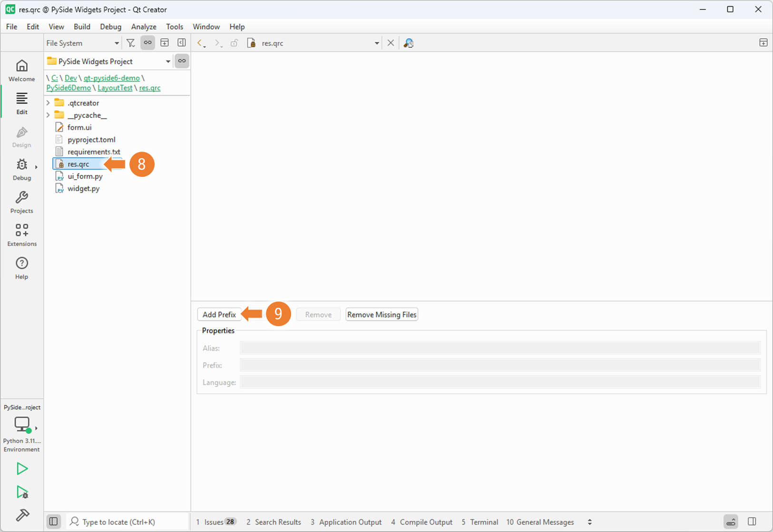The image size is (773, 532).
Task: Open the Extensions mode
Action: point(21,235)
